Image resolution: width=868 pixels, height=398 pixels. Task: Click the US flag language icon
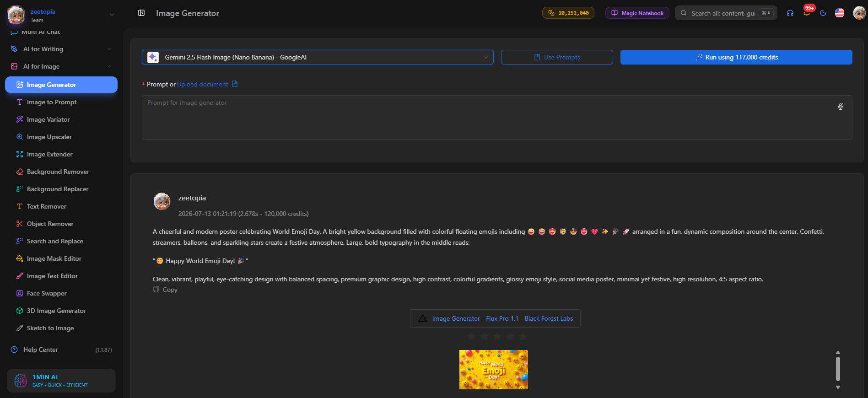[x=840, y=13]
